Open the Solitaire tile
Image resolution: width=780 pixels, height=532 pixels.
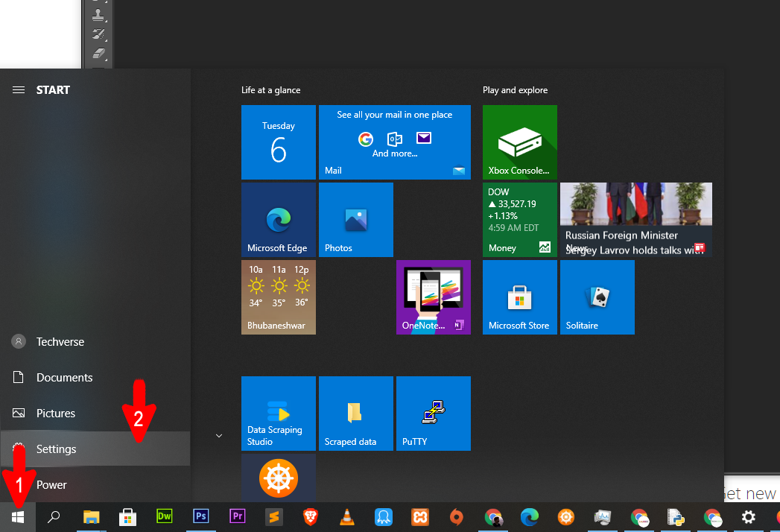(597, 297)
